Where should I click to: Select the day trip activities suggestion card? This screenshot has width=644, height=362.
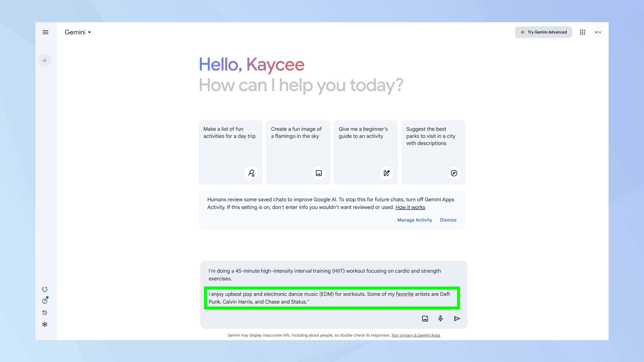230,152
